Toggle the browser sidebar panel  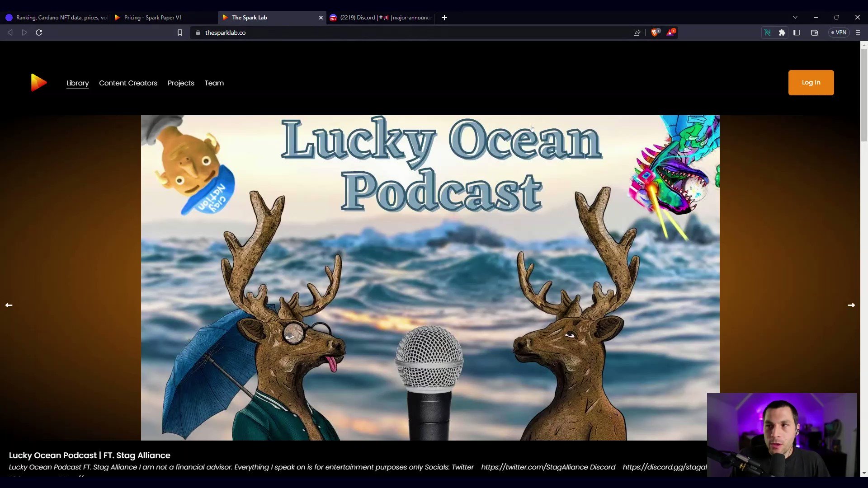[x=797, y=33]
